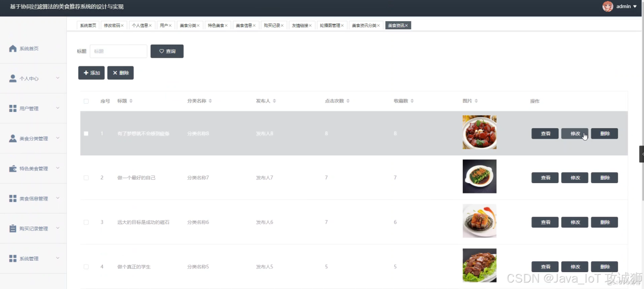Sort by the 图片 column arrows

[x=476, y=101]
